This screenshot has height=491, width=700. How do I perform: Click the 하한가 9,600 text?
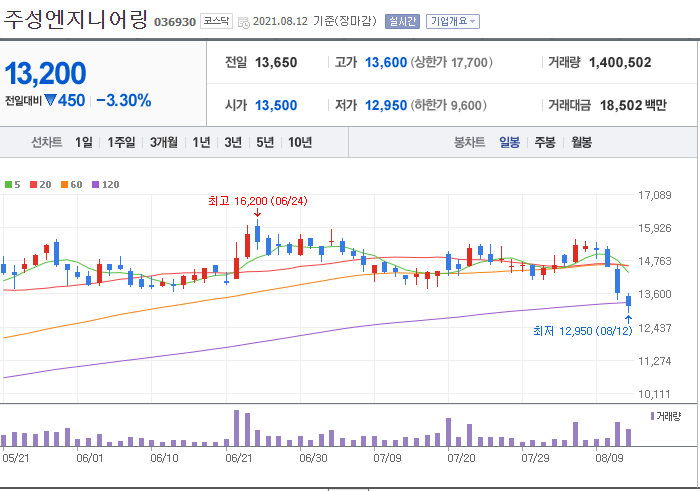tap(449, 105)
